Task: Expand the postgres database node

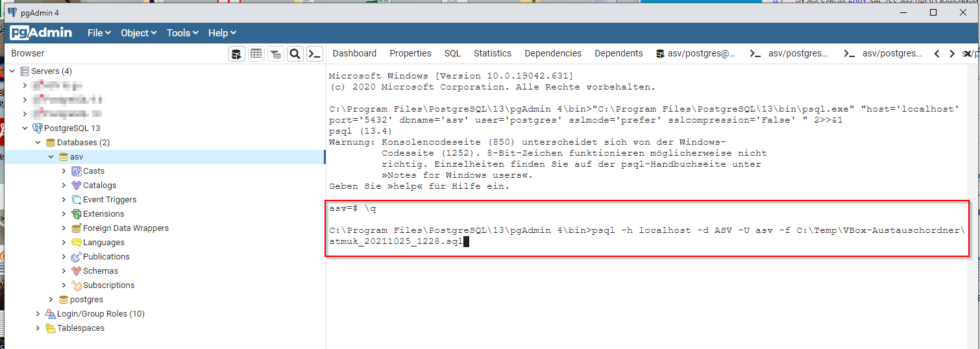Action: 51,299
